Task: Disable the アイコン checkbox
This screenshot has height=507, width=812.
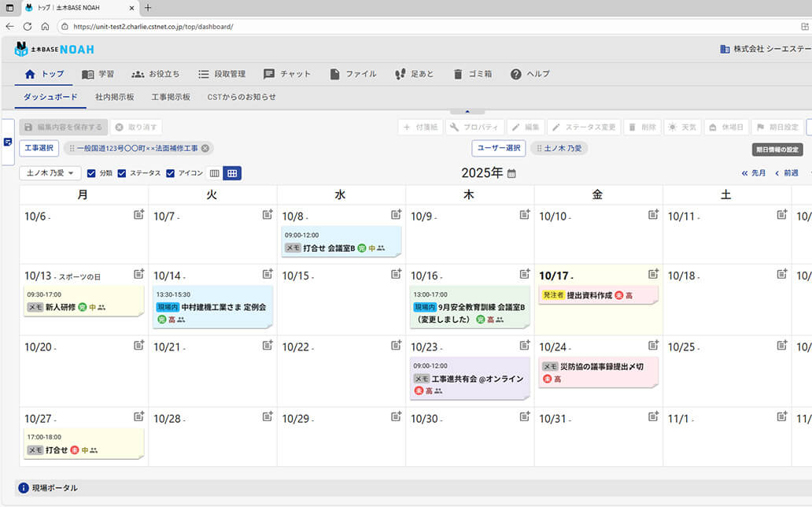Action: [x=171, y=173]
